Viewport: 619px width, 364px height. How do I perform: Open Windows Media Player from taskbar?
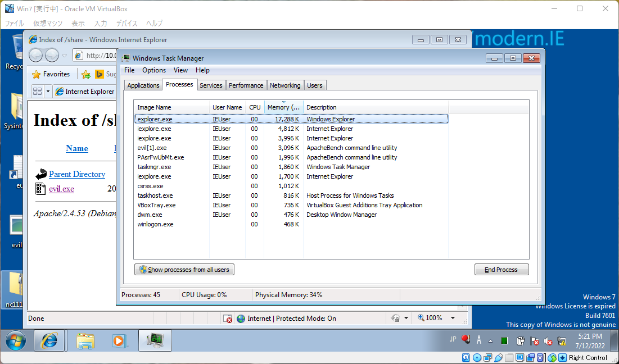click(119, 341)
